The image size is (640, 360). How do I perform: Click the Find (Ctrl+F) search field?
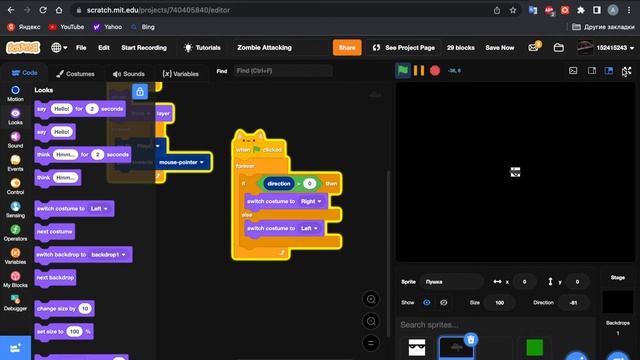tap(283, 71)
